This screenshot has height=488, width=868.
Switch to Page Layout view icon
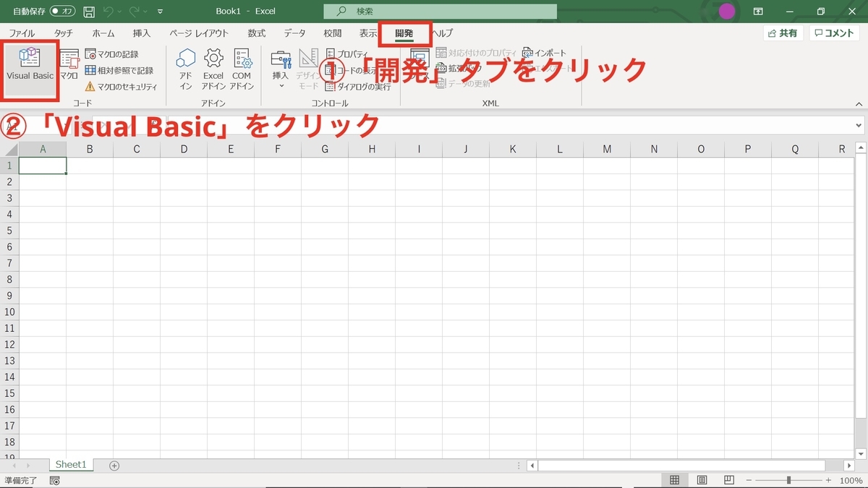(702, 481)
